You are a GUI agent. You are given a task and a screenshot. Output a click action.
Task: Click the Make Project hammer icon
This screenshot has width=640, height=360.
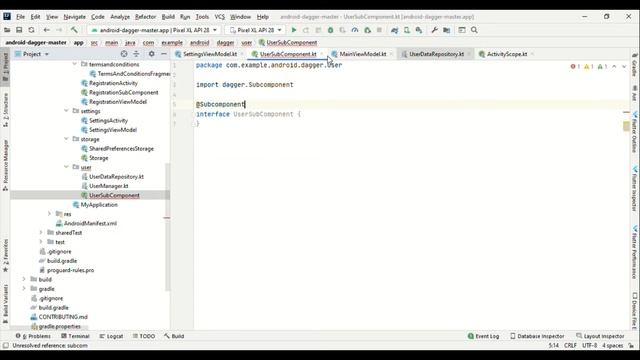74,30
